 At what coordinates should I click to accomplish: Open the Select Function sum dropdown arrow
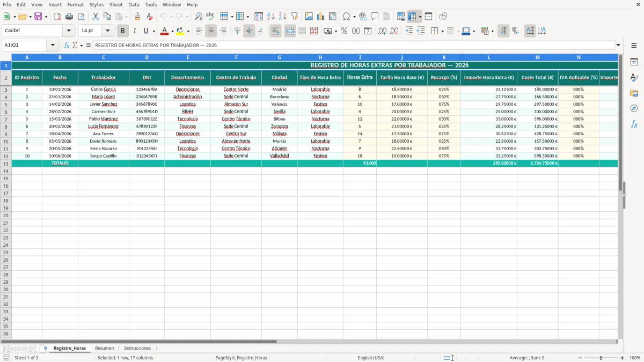tap(81, 45)
